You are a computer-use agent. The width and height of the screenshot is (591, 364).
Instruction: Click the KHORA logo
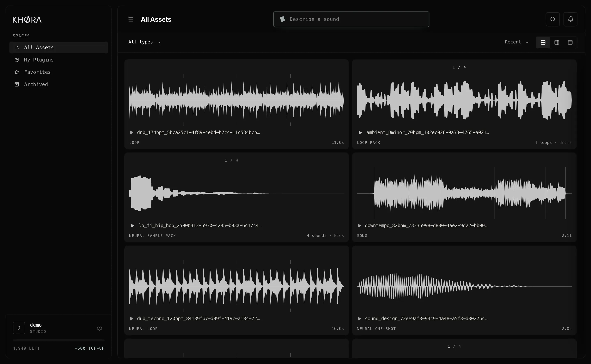pyautogui.click(x=27, y=19)
